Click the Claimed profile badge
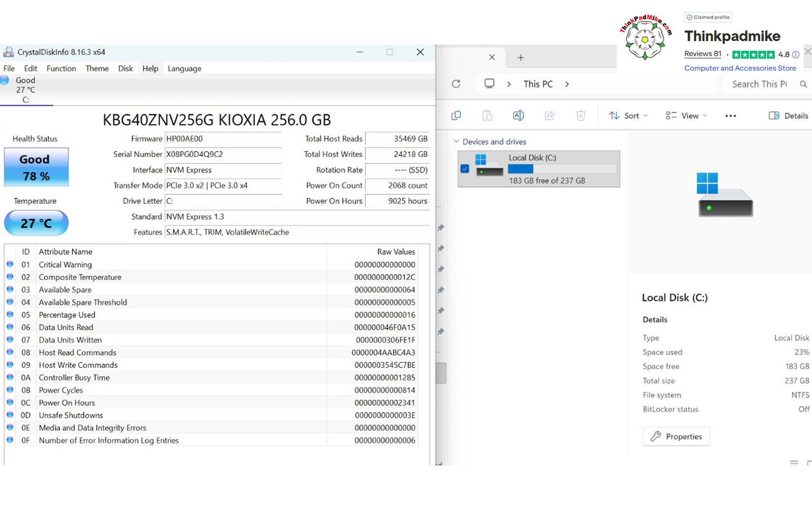Viewport: 812px width, 510px height. (x=708, y=17)
